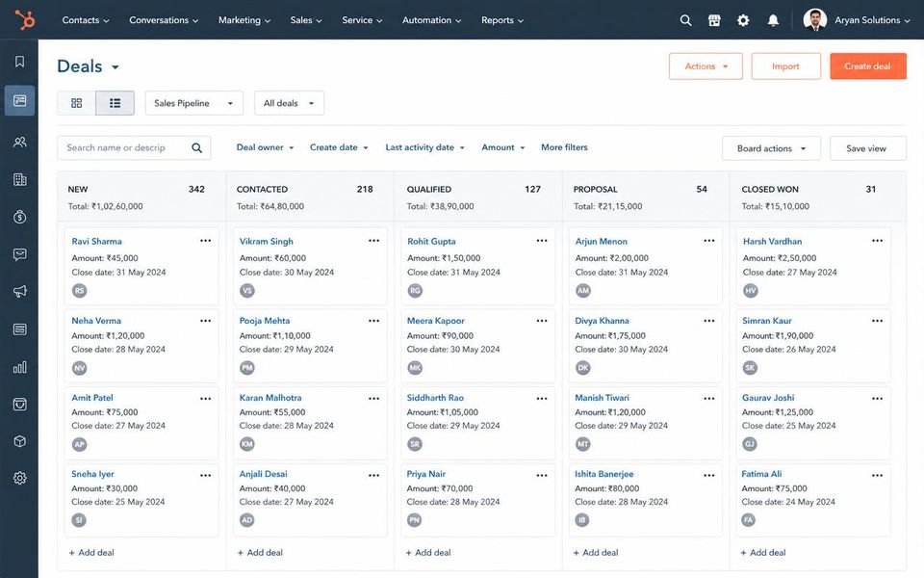Open the Amount filter dropdown
924x578 pixels.
point(502,147)
